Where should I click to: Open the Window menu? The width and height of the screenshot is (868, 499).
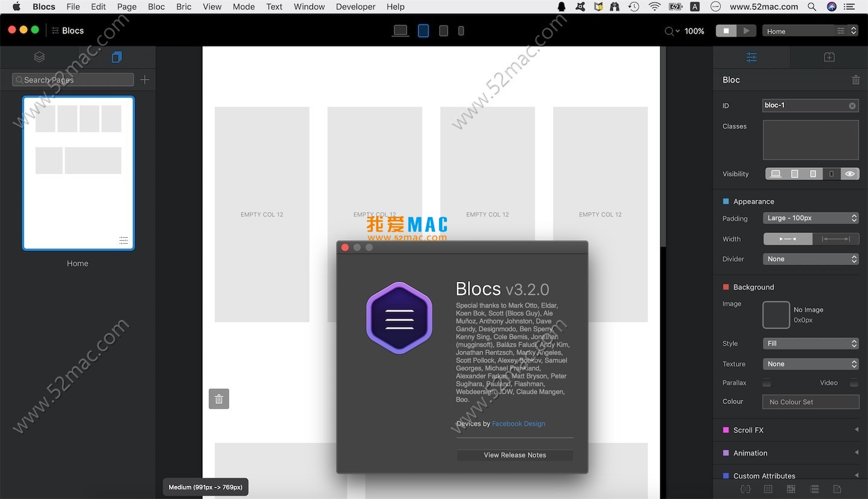[309, 7]
